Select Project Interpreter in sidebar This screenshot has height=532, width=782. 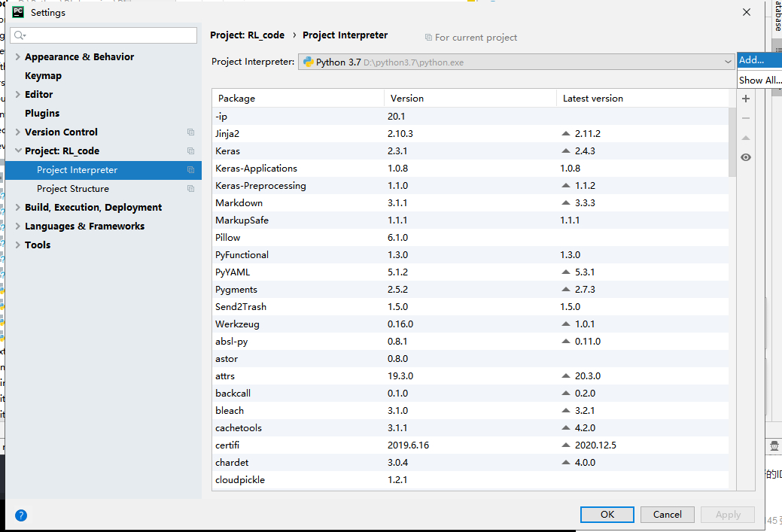[x=103, y=170]
